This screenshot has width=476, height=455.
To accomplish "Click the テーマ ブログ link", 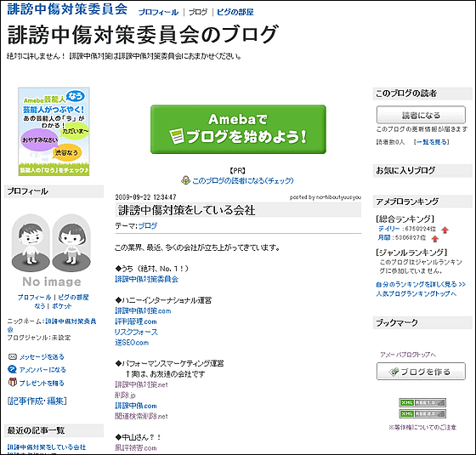I will pyautogui.click(x=148, y=225).
